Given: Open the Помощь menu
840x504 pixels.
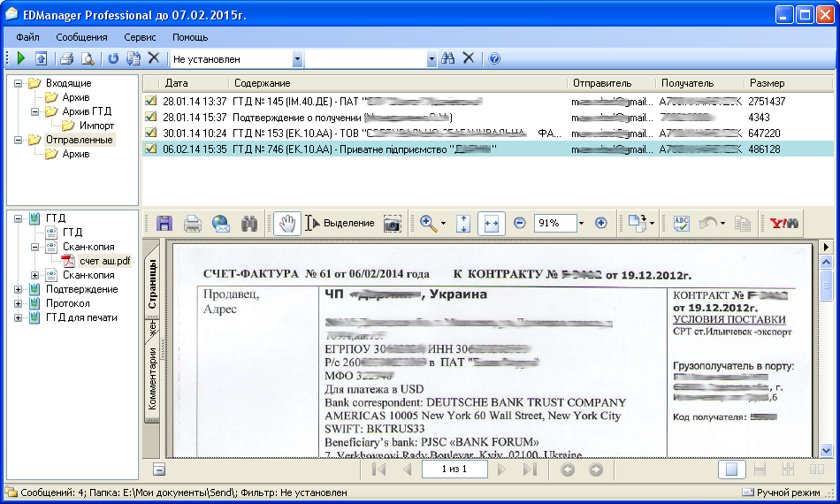Looking at the screenshot, I should coord(190,37).
